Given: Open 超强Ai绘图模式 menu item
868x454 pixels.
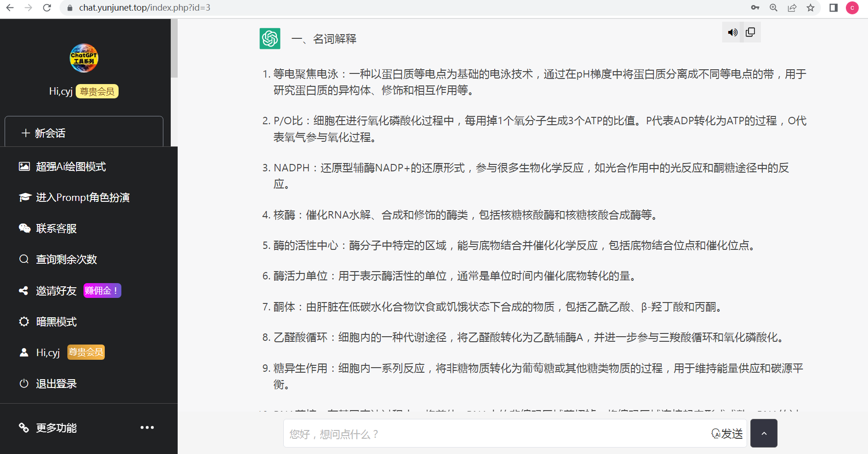Looking at the screenshot, I should [x=62, y=167].
